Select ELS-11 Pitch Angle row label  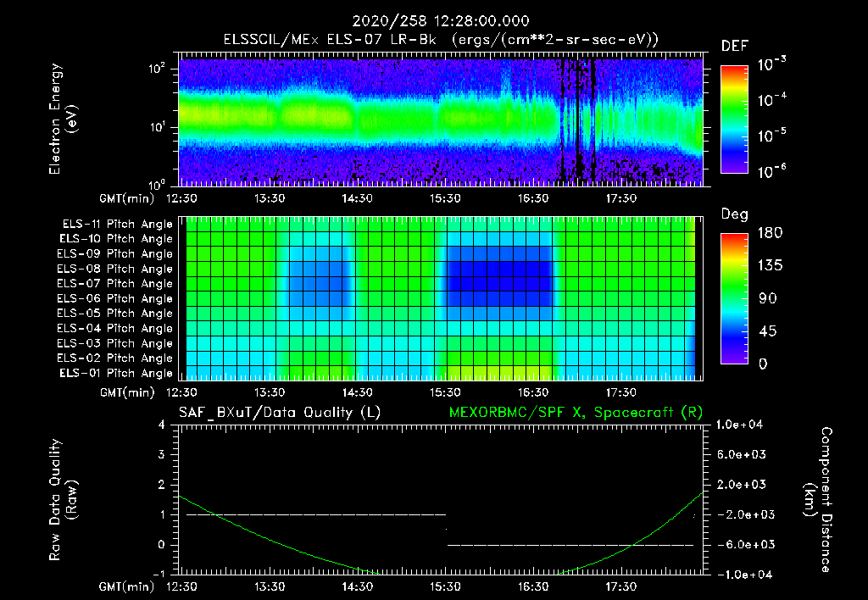(117, 225)
